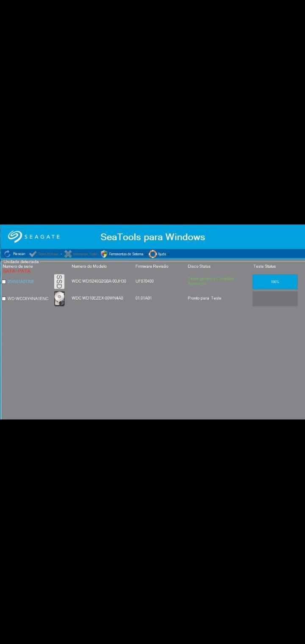
Task: Click the Ferramentas de Sistema shield icon
Action: 104,254
